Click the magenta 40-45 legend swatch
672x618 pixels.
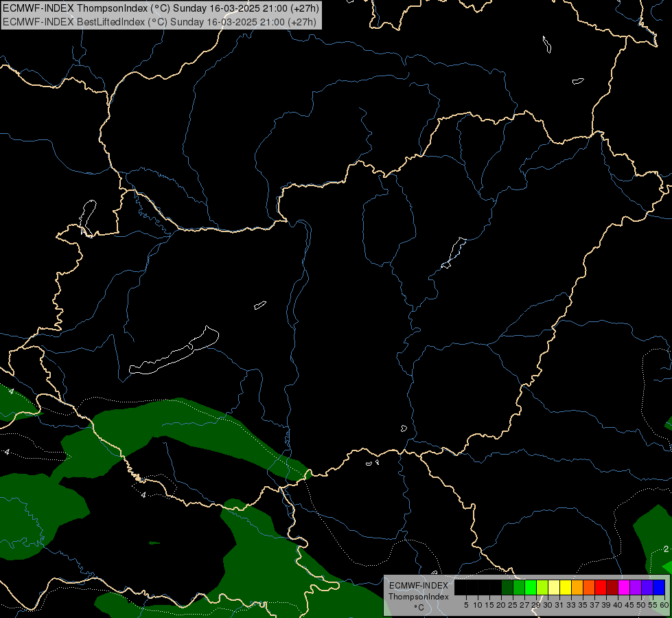(624, 588)
